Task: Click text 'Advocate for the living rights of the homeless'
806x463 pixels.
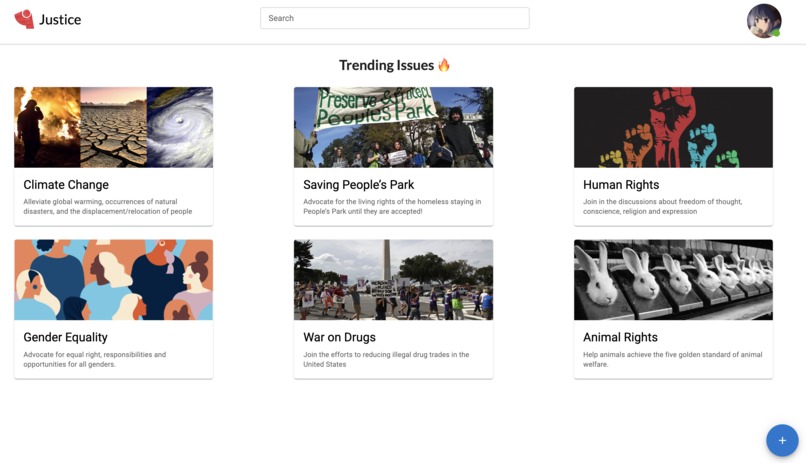Action: (x=375, y=202)
